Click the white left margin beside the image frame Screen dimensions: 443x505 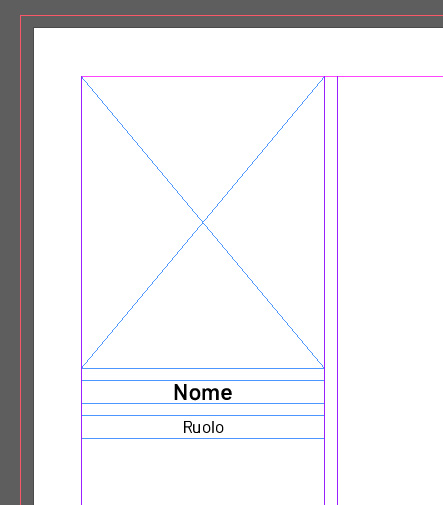[58, 267]
